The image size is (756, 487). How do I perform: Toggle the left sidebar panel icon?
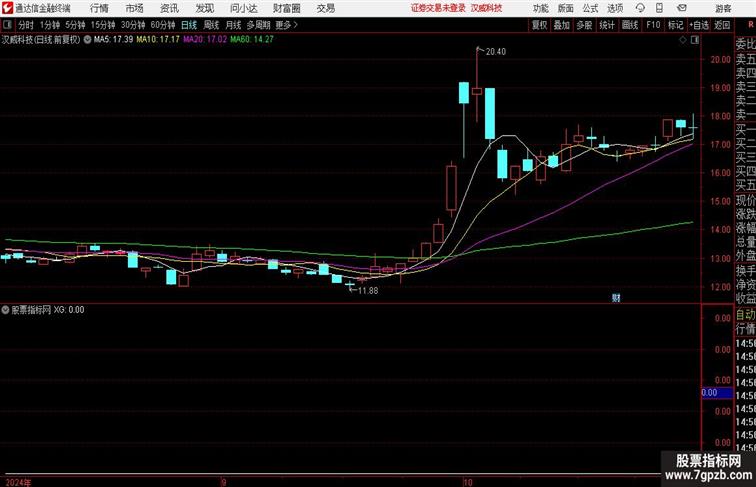pos(7,25)
